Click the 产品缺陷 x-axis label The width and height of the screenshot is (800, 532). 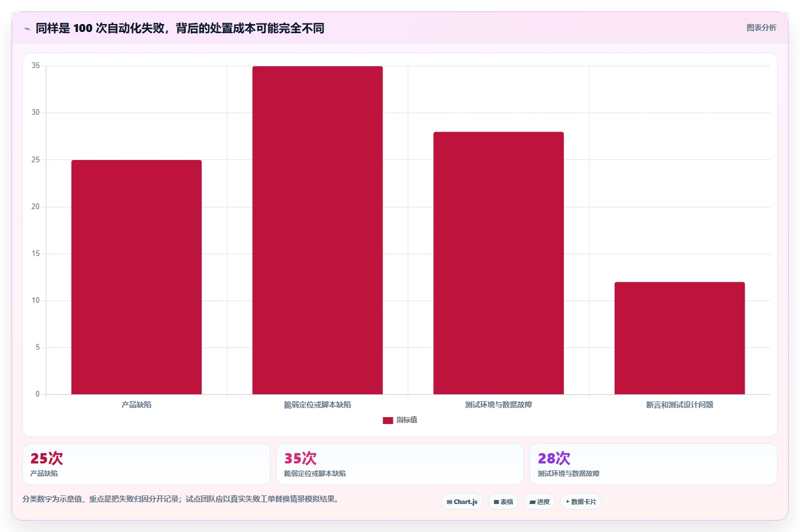coord(137,405)
